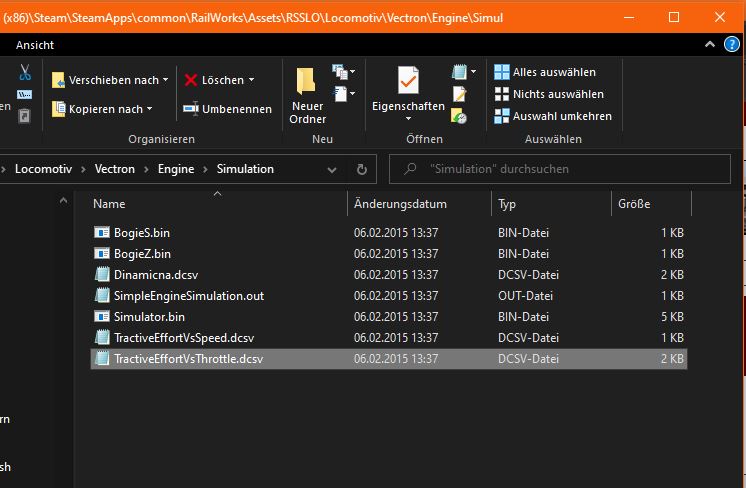Open the blue Help question mark
The image size is (746, 488).
coord(732,45)
